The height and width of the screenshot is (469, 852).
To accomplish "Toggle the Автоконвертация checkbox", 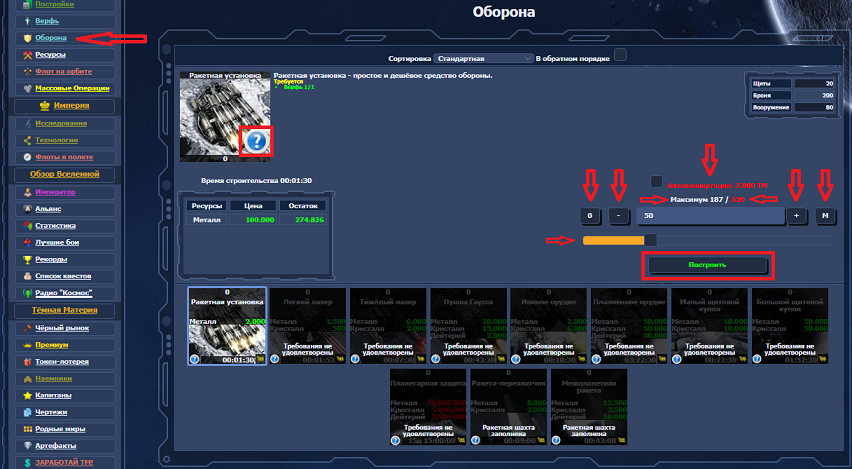I will pos(656,182).
